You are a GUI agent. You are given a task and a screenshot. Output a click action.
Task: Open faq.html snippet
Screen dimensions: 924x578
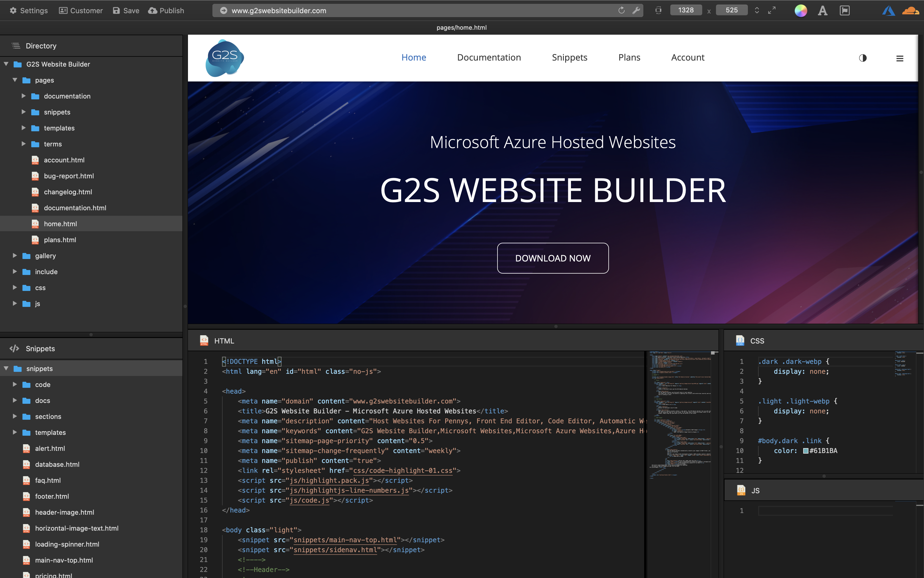[x=48, y=481]
